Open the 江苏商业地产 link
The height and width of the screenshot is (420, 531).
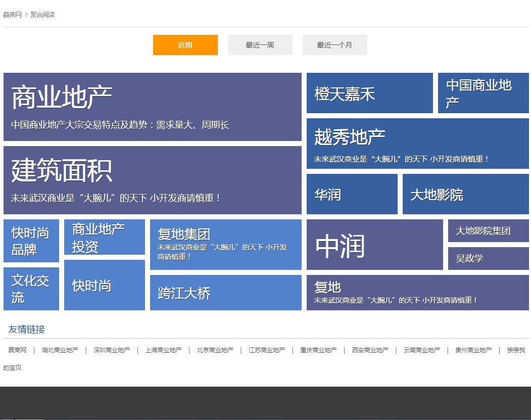tap(267, 350)
